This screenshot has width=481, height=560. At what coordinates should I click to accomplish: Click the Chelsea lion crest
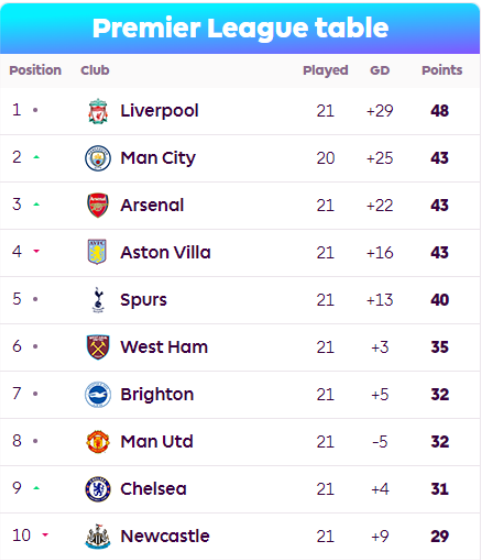(98, 489)
